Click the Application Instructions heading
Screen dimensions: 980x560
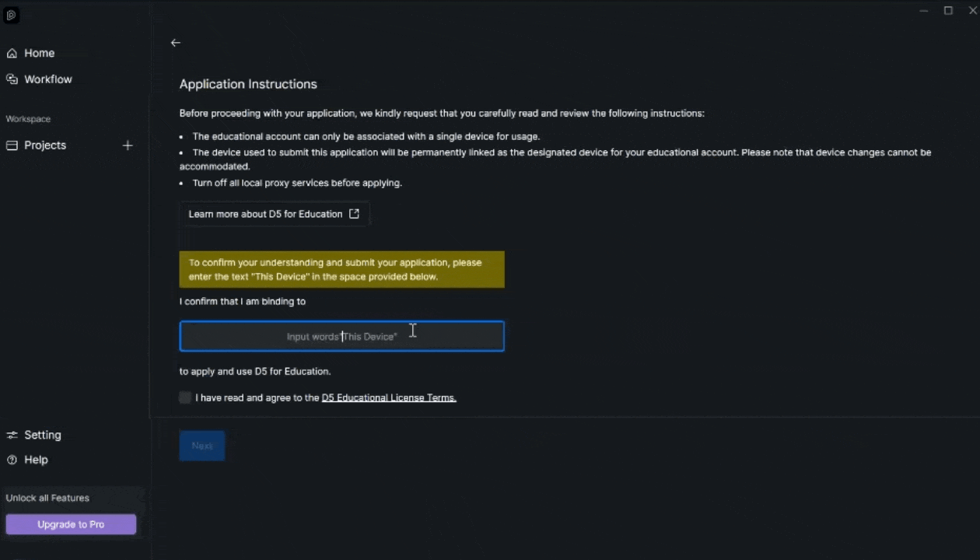pyautogui.click(x=248, y=84)
